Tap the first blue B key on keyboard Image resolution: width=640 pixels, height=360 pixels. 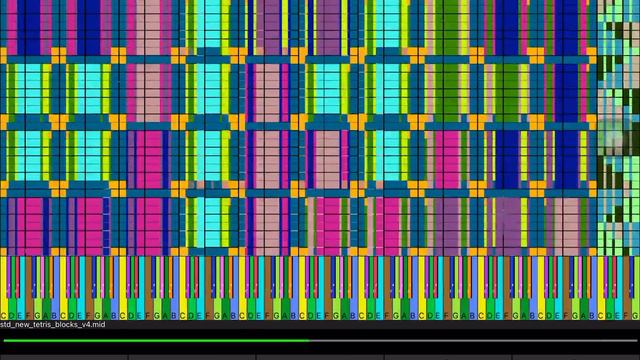[54, 288]
